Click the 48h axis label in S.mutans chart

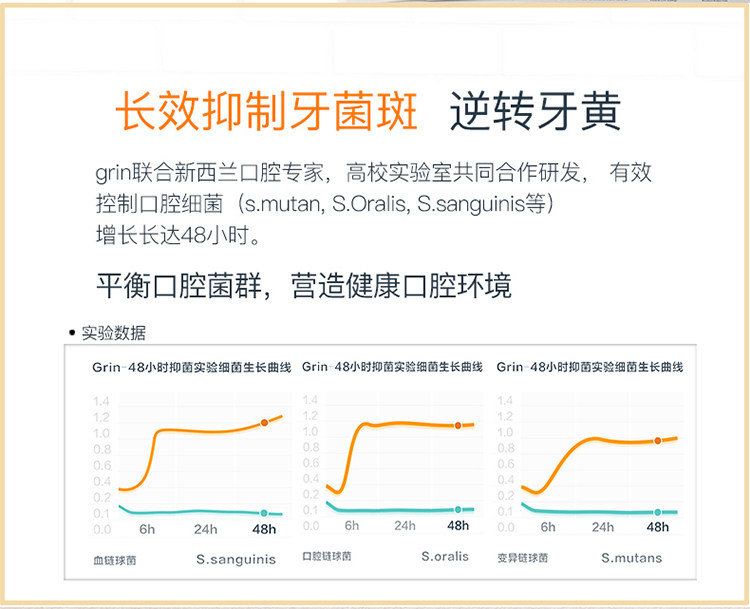[x=658, y=527]
